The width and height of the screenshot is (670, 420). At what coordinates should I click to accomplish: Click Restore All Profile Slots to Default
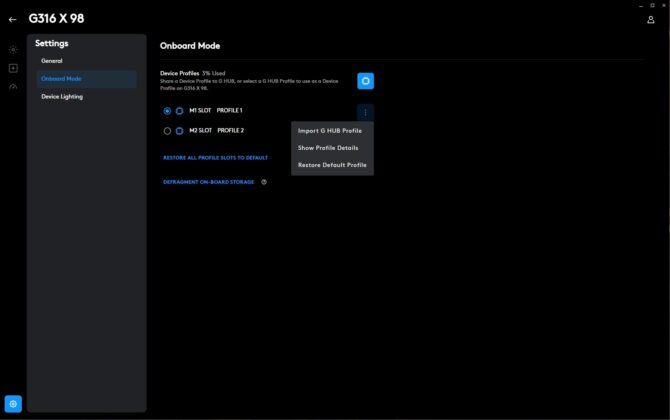coord(215,158)
